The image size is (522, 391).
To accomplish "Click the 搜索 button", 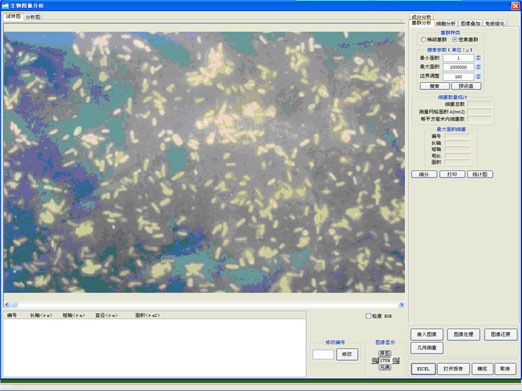I will click(x=434, y=86).
